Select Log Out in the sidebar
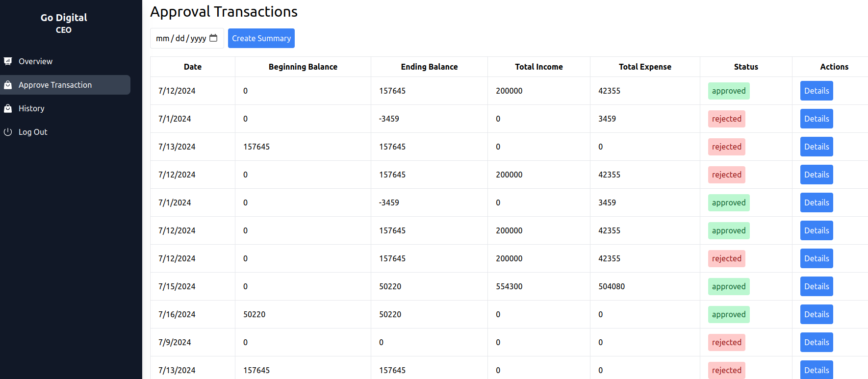The image size is (868, 379). point(33,132)
